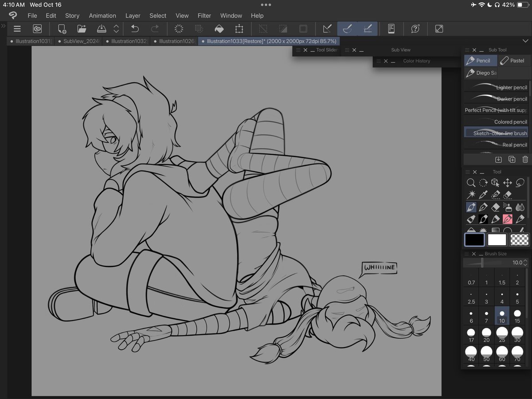
Task: Click the Save icon in command bar
Action: (102, 29)
